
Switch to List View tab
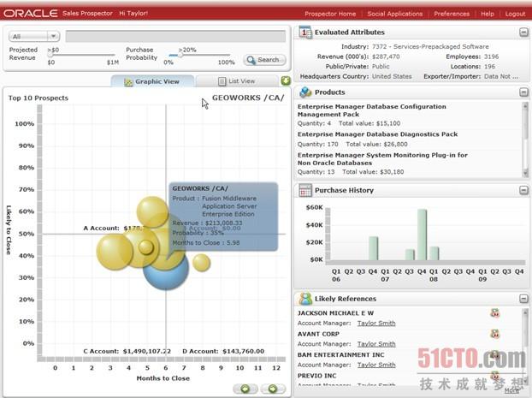pyautogui.click(x=237, y=81)
